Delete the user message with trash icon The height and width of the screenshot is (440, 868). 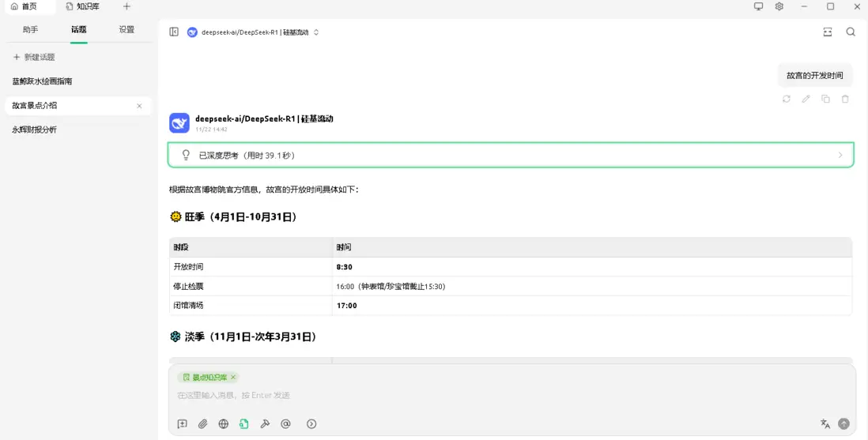[845, 99]
